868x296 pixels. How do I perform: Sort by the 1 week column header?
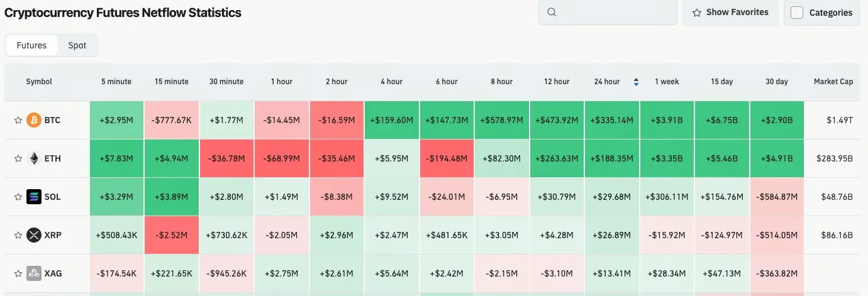pyautogui.click(x=667, y=82)
